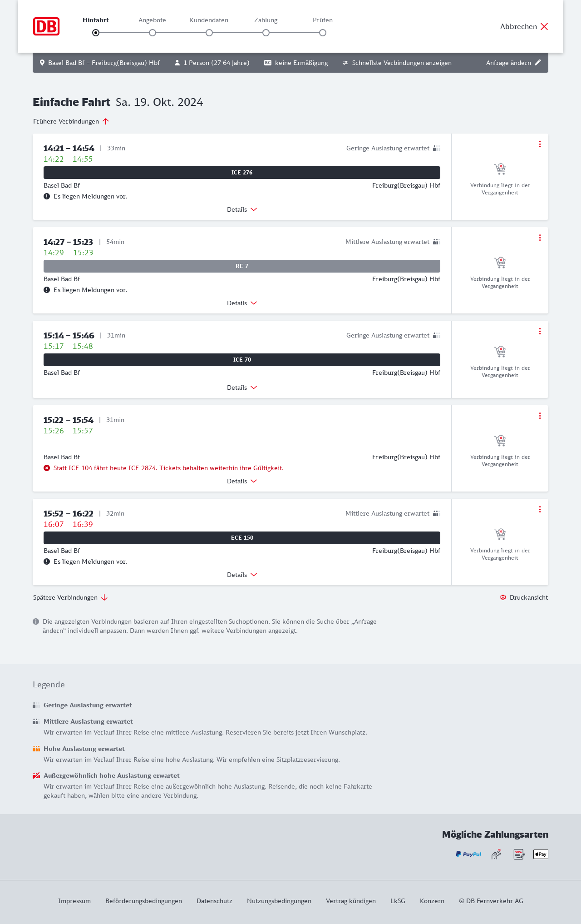
Task: Expand Details for the 15:22 replacement ICE connection
Action: (242, 481)
